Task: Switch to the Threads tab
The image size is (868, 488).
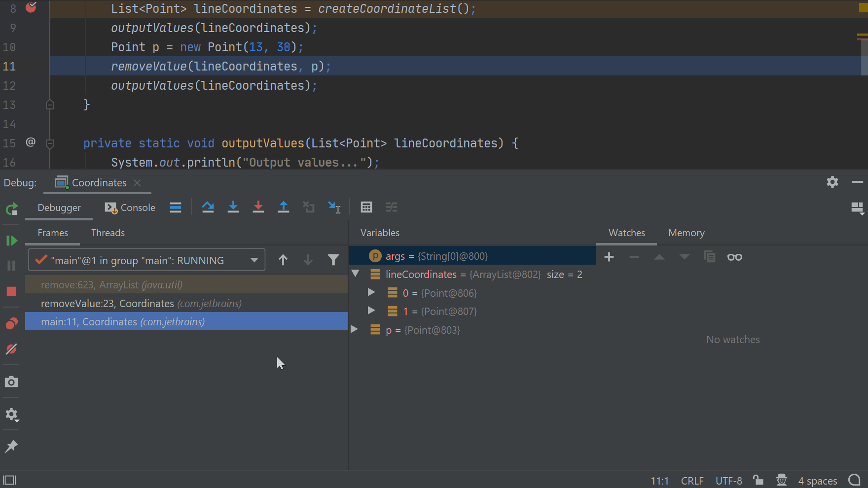Action: (x=108, y=233)
